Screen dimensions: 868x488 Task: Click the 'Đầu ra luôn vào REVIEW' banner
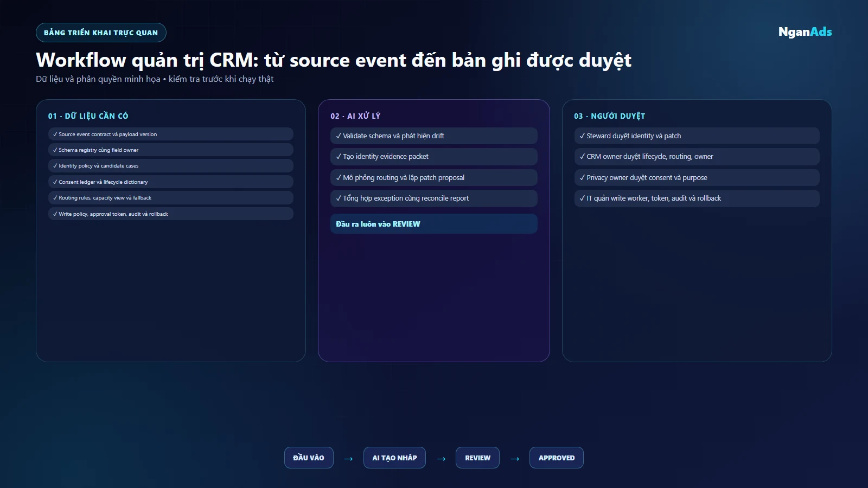[434, 224]
